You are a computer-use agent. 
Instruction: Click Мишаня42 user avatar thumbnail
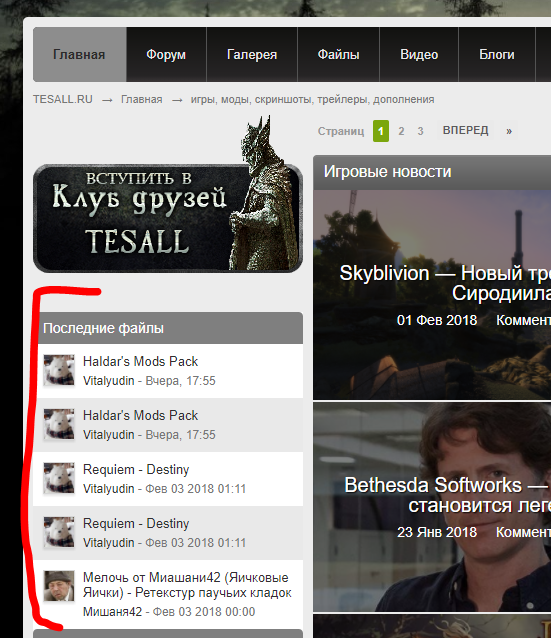(59, 586)
